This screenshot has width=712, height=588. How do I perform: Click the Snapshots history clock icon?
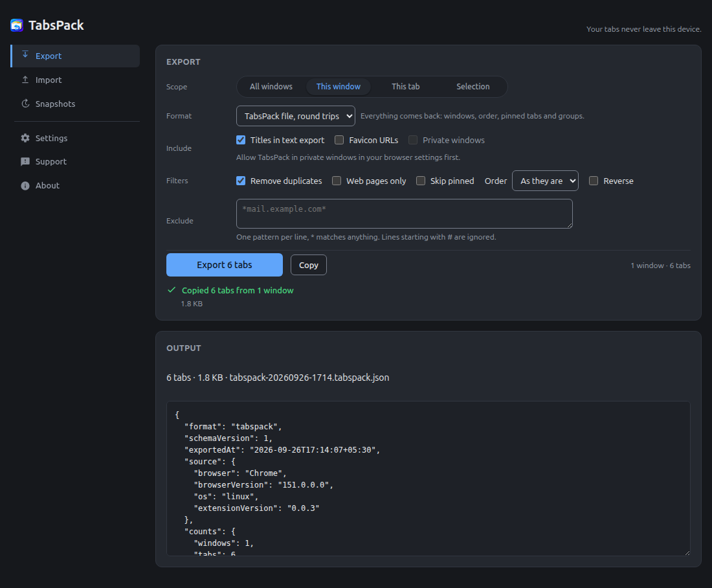point(25,104)
